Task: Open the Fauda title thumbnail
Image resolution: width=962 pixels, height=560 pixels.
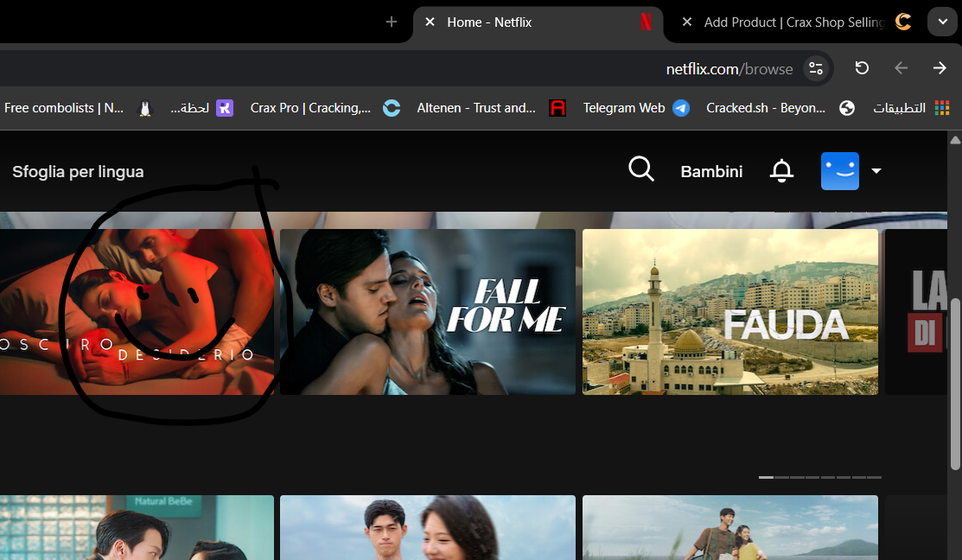Action: 729,311
